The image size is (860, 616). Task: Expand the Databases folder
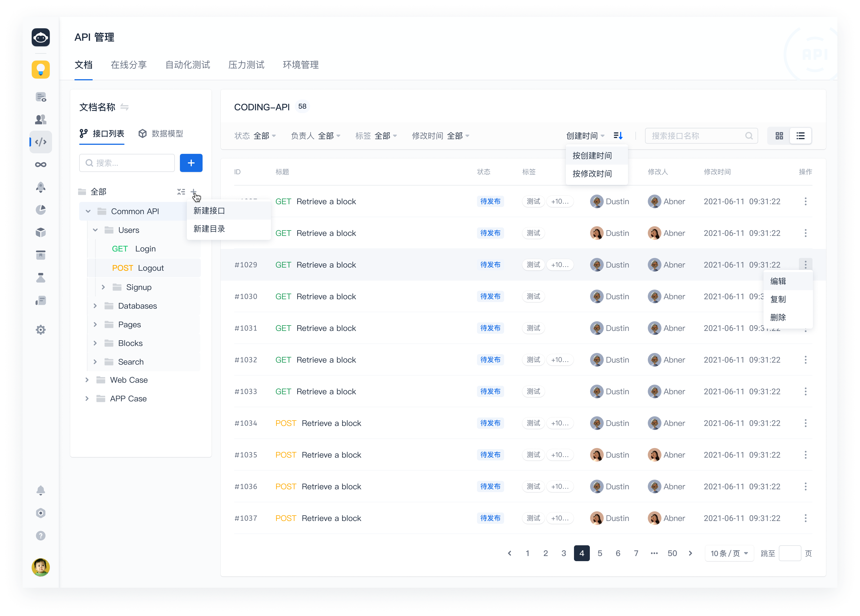95,306
